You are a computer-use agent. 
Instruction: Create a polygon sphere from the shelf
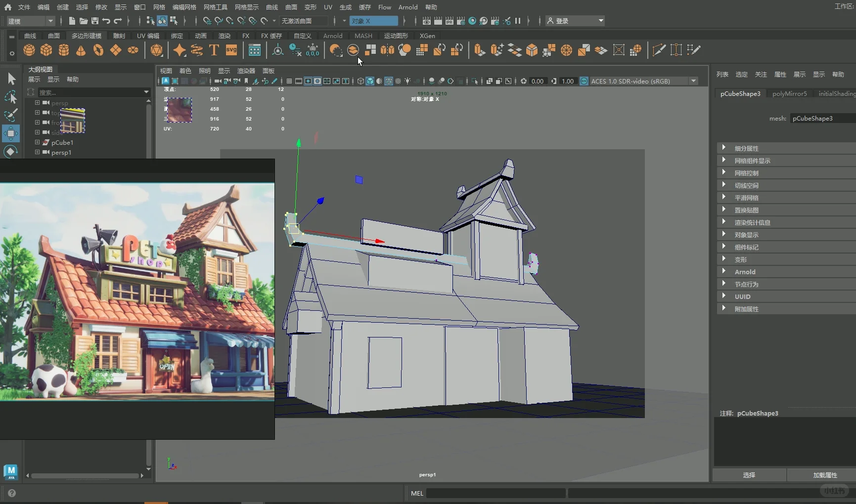pyautogui.click(x=29, y=50)
